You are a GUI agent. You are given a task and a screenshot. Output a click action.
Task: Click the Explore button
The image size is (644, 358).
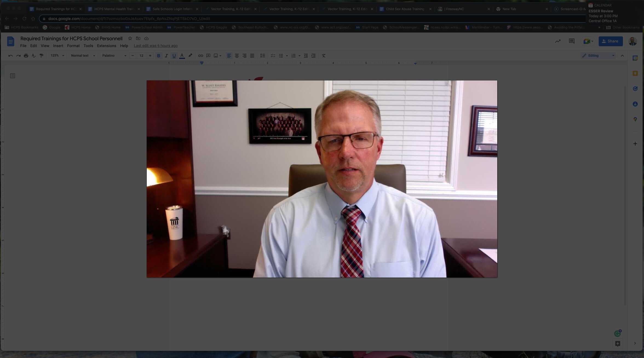(x=618, y=344)
